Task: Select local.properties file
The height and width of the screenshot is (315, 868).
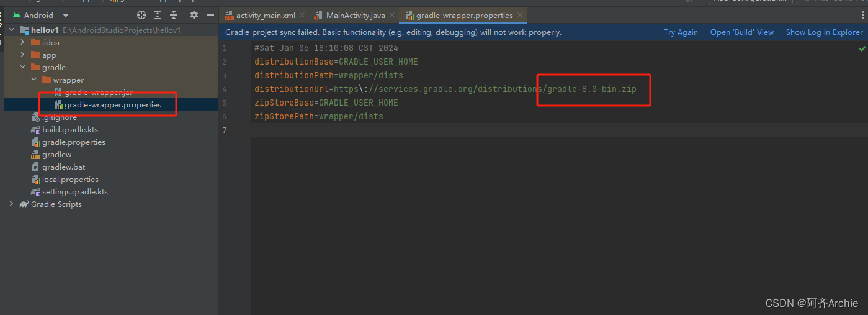Action: click(70, 179)
